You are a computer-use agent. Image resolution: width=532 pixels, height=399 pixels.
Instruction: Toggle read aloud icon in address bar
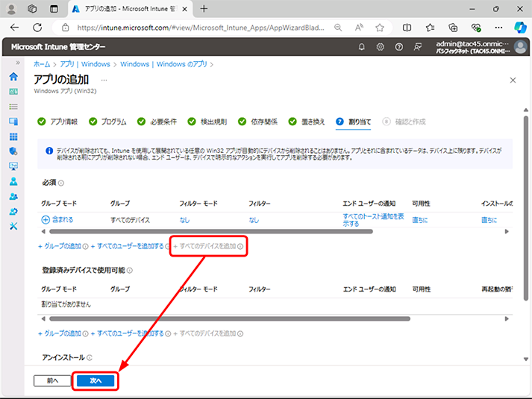tap(359, 28)
